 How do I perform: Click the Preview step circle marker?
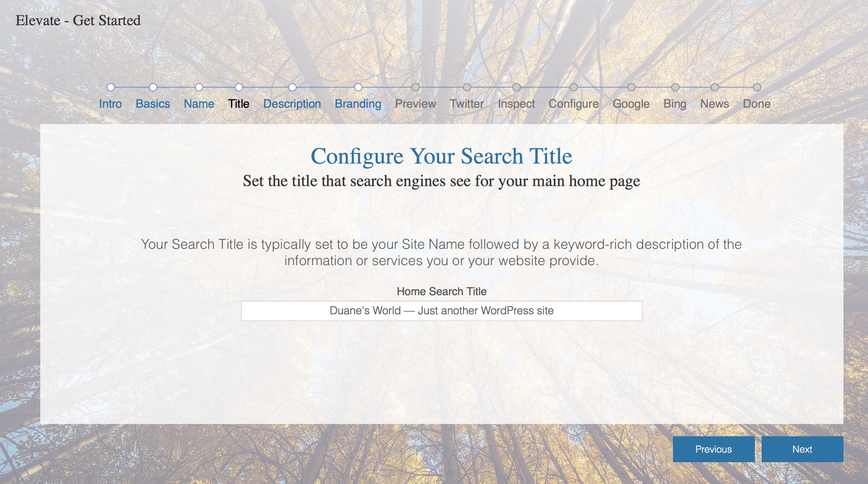416,87
